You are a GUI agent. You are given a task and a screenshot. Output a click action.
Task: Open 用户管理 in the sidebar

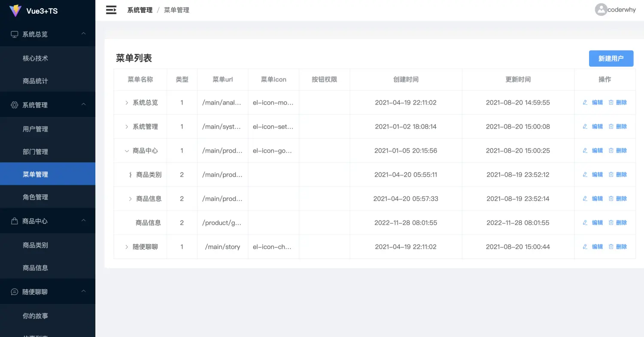[35, 129]
